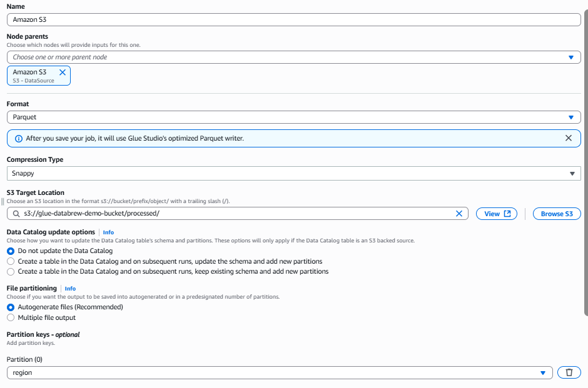
Task: Remove the Amazon S3 parent node chip
Action: point(62,72)
